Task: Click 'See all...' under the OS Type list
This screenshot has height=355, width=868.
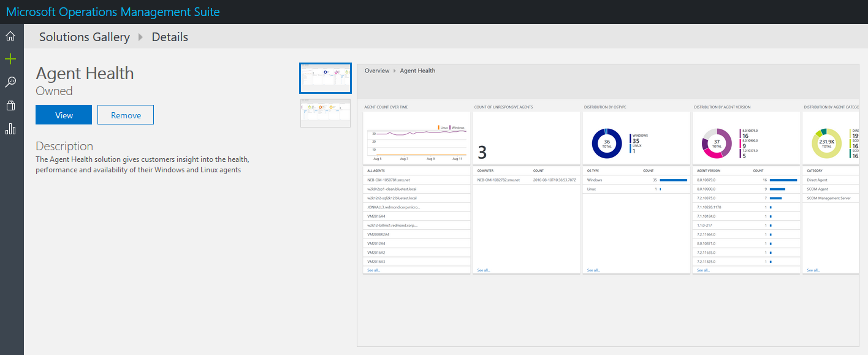Action: [x=593, y=270]
